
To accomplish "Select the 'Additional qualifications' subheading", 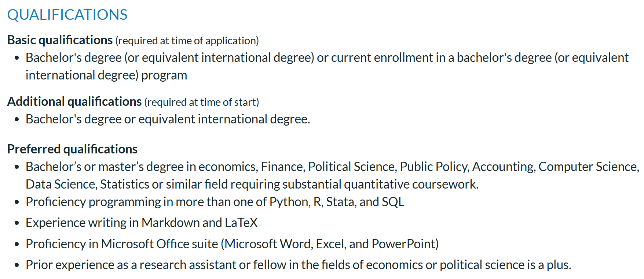I will [x=74, y=101].
